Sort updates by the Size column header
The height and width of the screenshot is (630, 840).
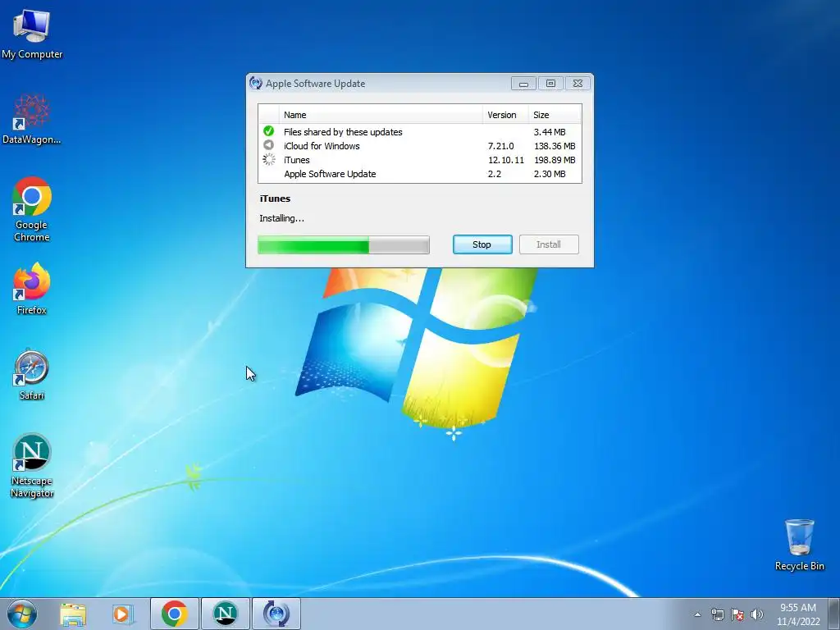(x=555, y=115)
